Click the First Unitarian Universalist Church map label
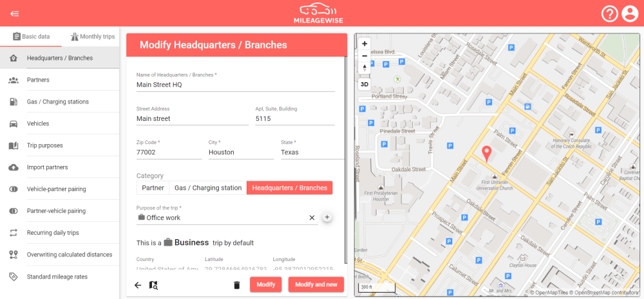The image size is (644, 299). click(x=495, y=185)
